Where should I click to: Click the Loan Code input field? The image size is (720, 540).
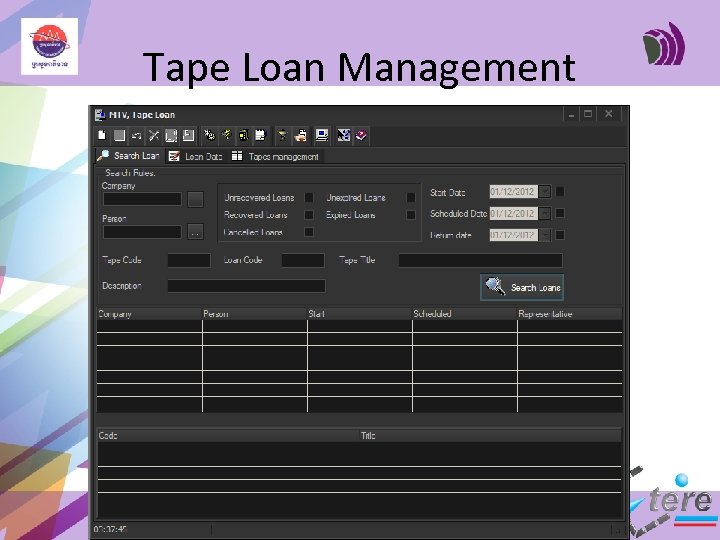click(x=303, y=260)
